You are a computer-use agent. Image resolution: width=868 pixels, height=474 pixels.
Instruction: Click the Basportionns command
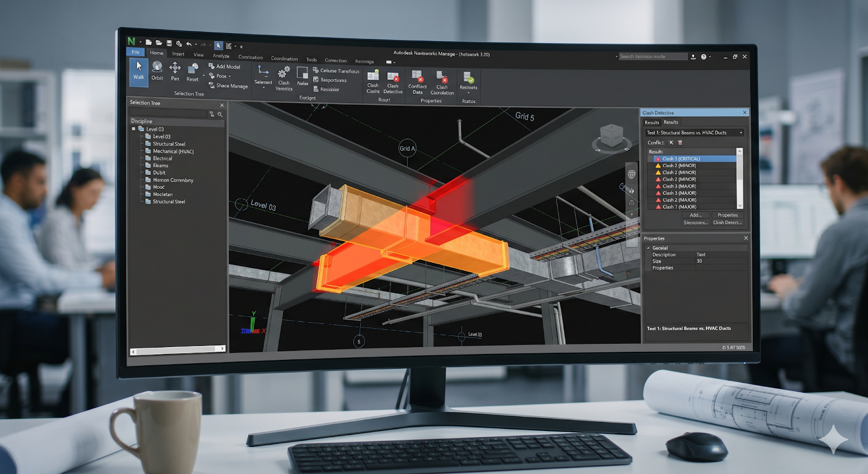coord(330,80)
